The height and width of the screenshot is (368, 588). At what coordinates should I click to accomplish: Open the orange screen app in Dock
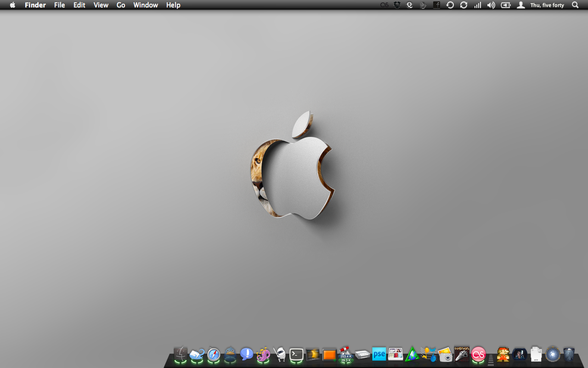(329, 355)
